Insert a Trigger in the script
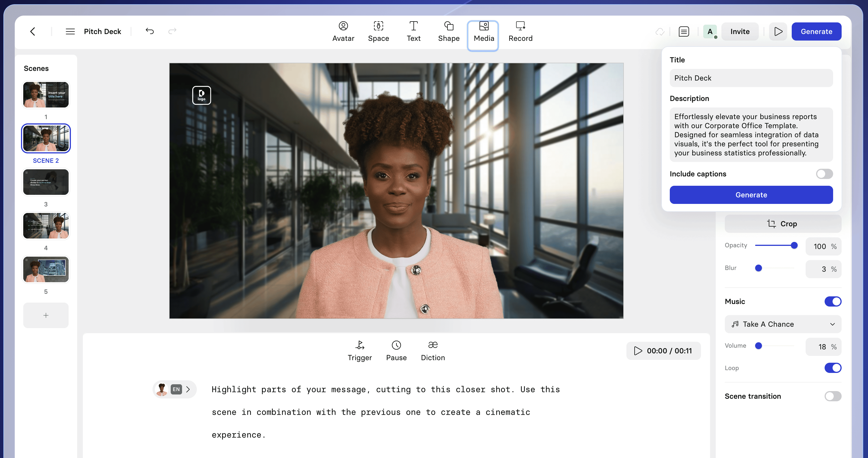The height and width of the screenshot is (458, 868). coord(360,351)
